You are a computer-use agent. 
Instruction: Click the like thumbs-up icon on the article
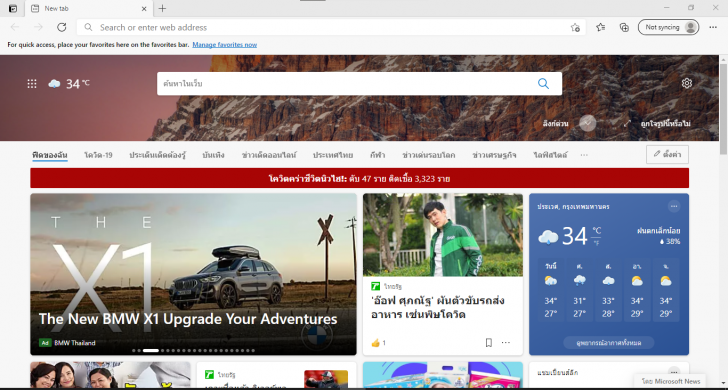(376, 343)
